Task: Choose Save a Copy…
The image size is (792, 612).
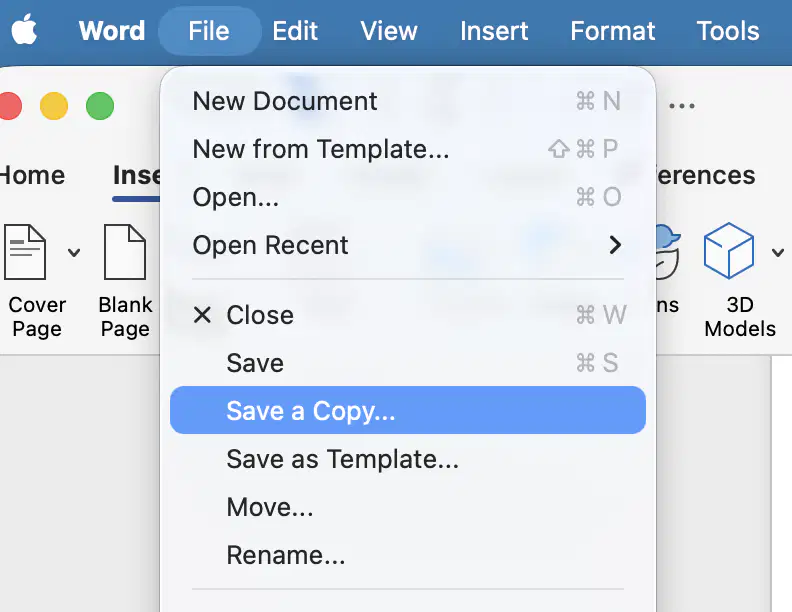Action: [x=408, y=410]
